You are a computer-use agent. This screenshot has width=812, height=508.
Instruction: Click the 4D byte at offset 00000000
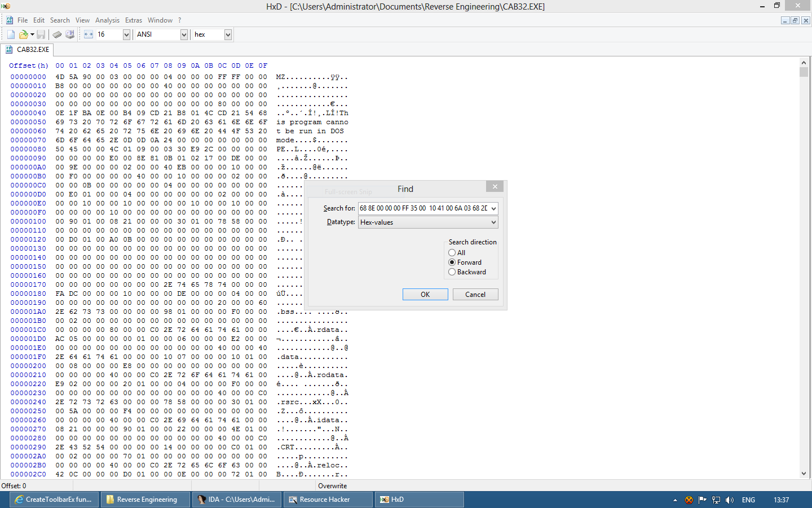coord(60,77)
